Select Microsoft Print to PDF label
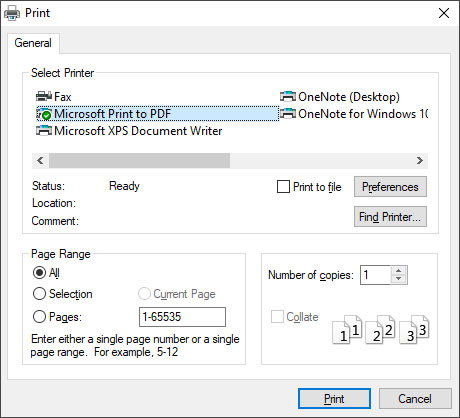This screenshot has width=460, height=418. [112, 114]
